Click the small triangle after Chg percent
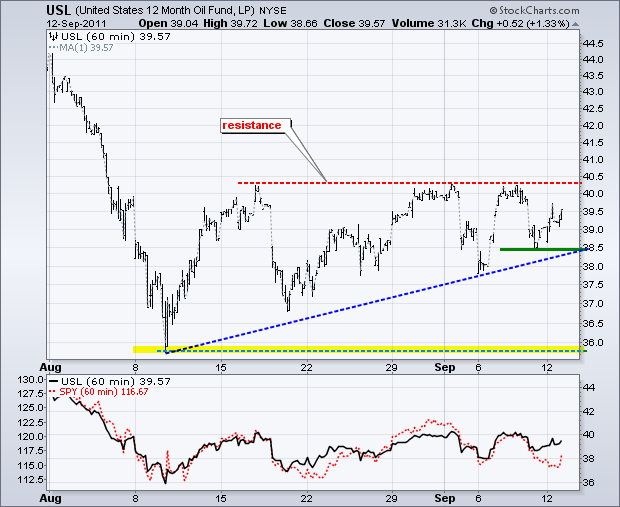 pos(575,25)
